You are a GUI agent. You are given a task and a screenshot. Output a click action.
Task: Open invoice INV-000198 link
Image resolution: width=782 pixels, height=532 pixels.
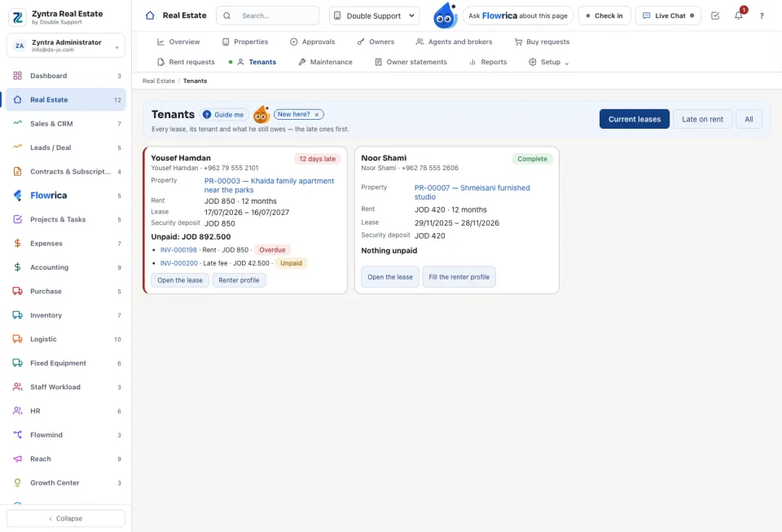pyautogui.click(x=178, y=250)
